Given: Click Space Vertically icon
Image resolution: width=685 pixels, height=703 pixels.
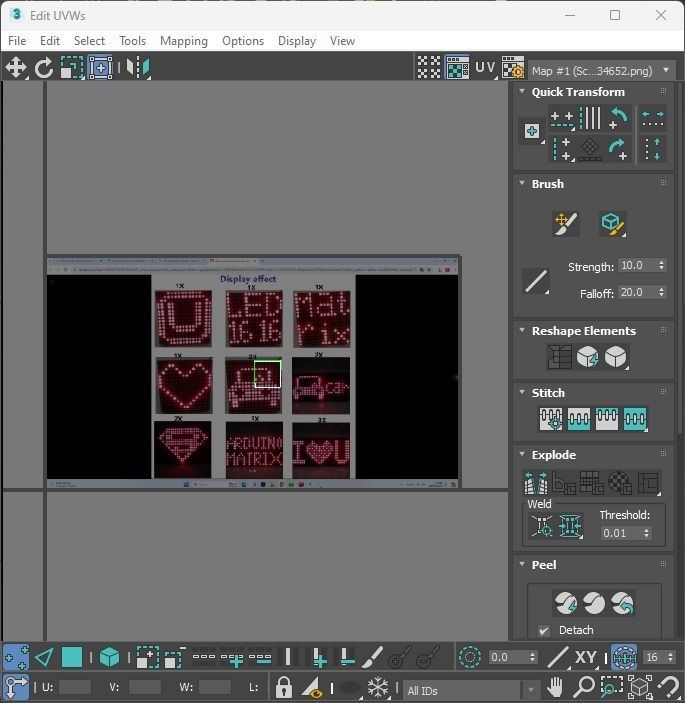Looking at the screenshot, I should 653,149.
